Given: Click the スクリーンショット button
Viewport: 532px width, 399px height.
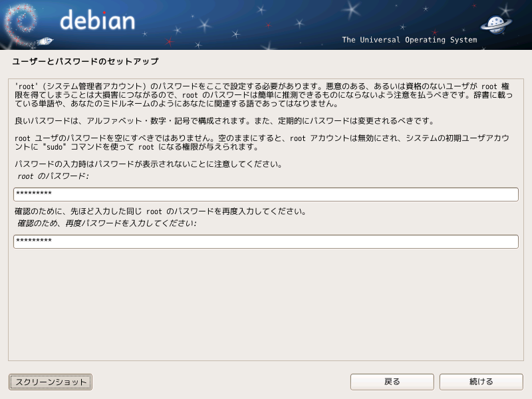Looking at the screenshot, I should [x=51, y=382].
